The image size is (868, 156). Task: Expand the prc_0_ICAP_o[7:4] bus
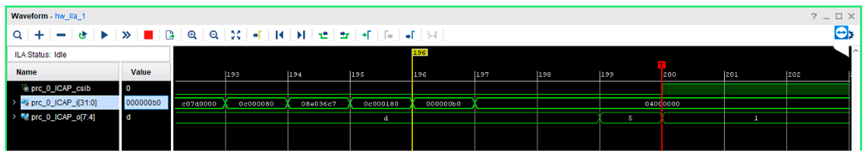[x=14, y=117]
